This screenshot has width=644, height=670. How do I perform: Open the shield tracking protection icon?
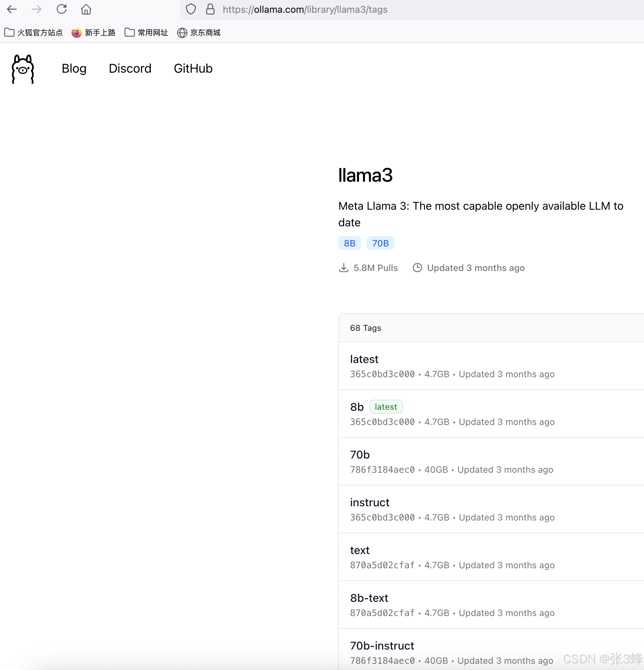click(x=191, y=9)
